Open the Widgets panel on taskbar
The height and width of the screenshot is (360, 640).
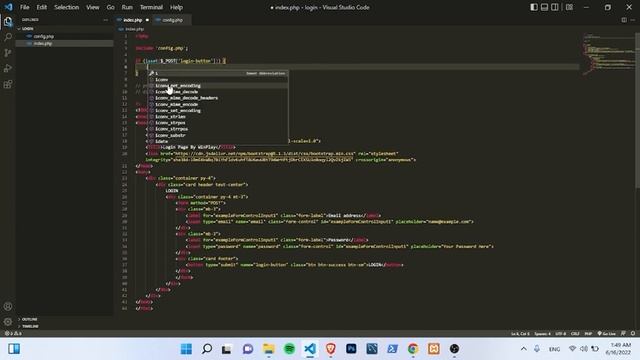pyautogui.click(x=14, y=349)
